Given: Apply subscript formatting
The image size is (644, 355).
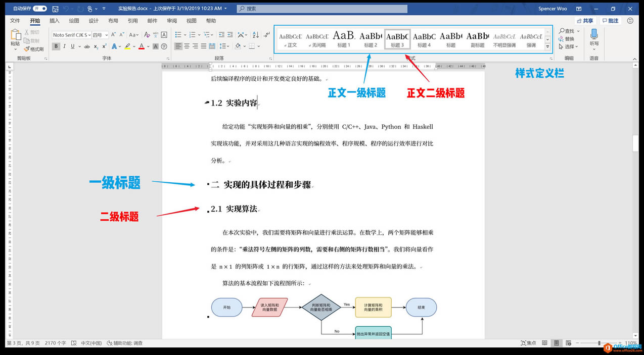Looking at the screenshot, I should point(96,46).
